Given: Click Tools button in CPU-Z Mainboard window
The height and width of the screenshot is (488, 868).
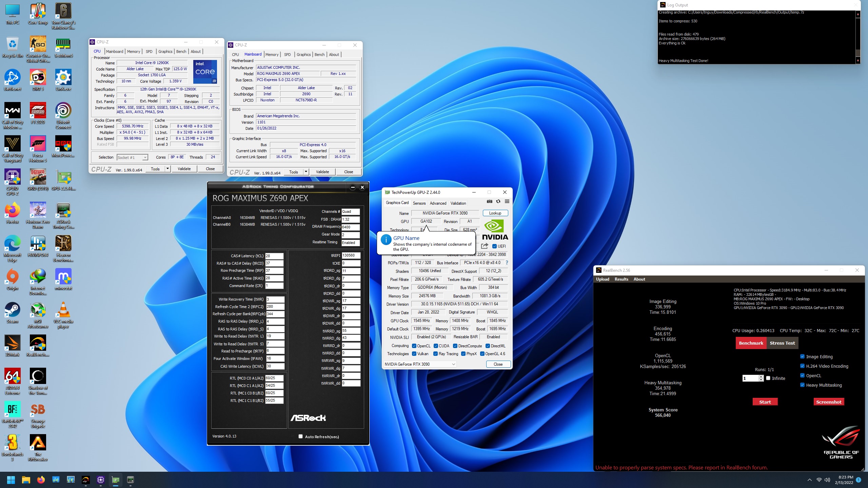Looking at the screenshot, I should tap(294, 172).
